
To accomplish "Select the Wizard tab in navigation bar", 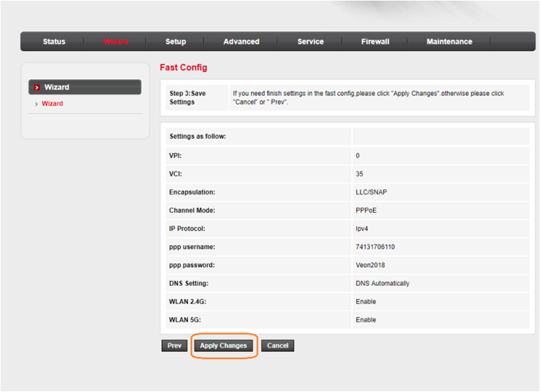I will (x=116, y=42).
